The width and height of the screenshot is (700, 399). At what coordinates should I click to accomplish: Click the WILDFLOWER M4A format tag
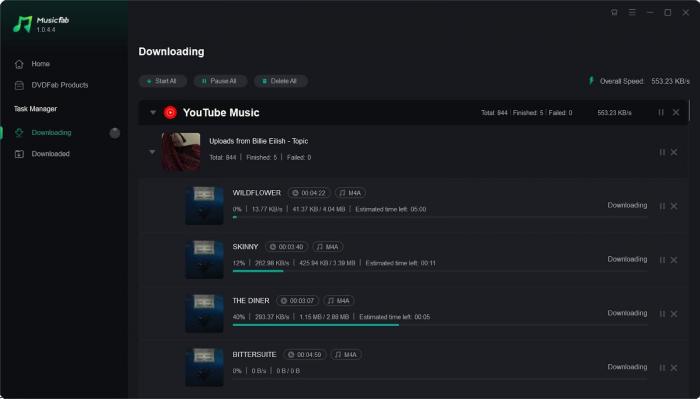350,193
